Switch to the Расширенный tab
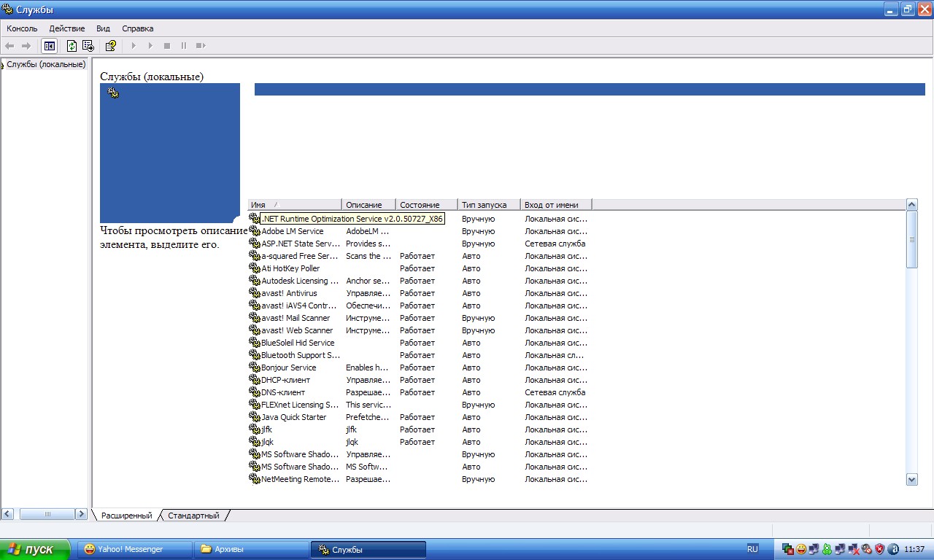The image size is (934, 560). (x=126, y=516)
